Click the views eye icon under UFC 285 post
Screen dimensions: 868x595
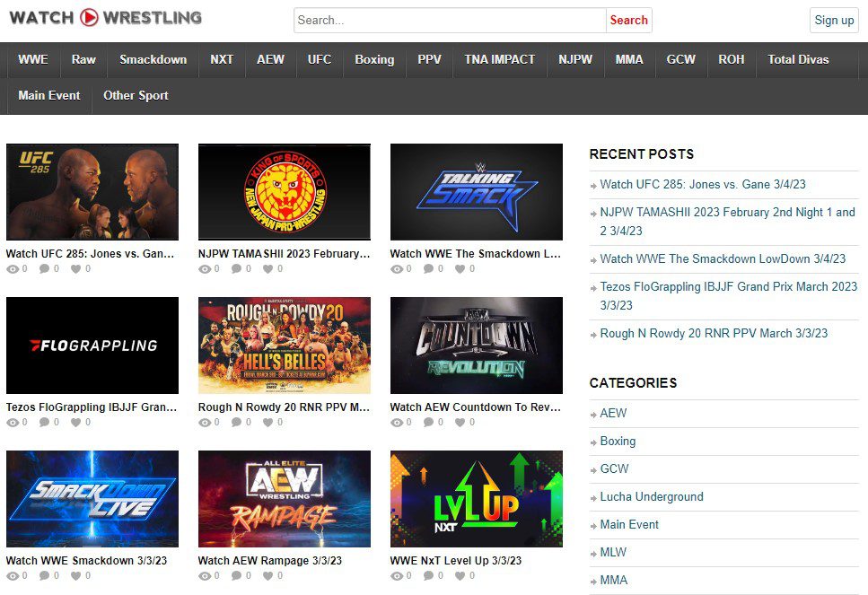(13, 269)
